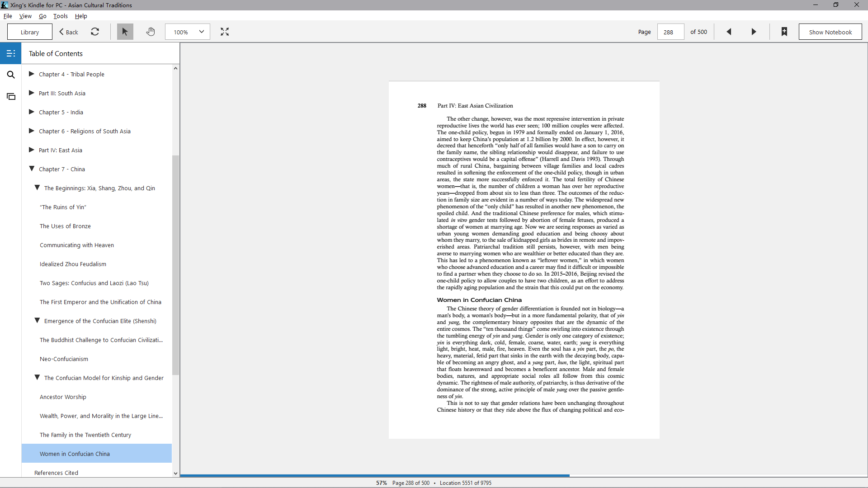Viewport: 868px width, 488px height.
Task: Click 'Page 288 of 500' status bar text
Action: [x=411, y=483]
